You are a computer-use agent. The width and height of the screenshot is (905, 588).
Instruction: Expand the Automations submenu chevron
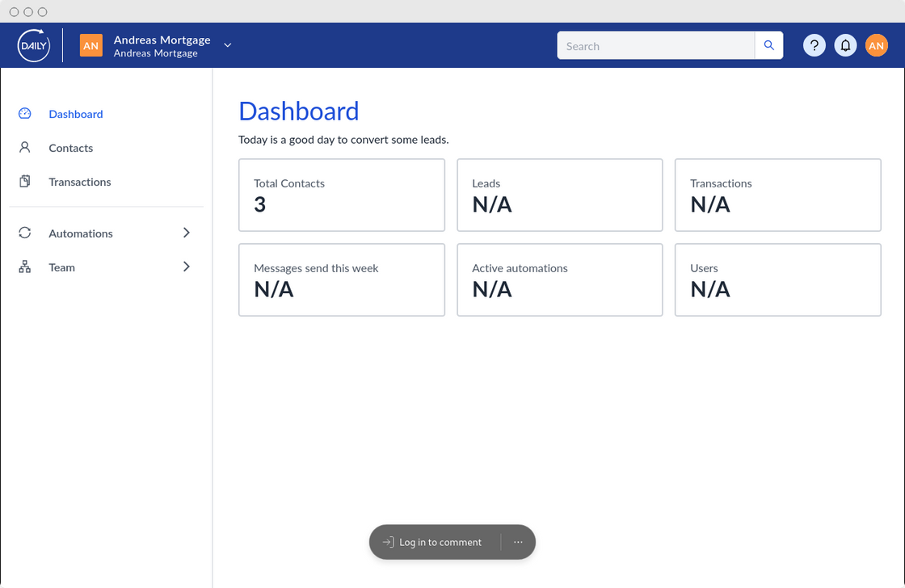point(187,233)
